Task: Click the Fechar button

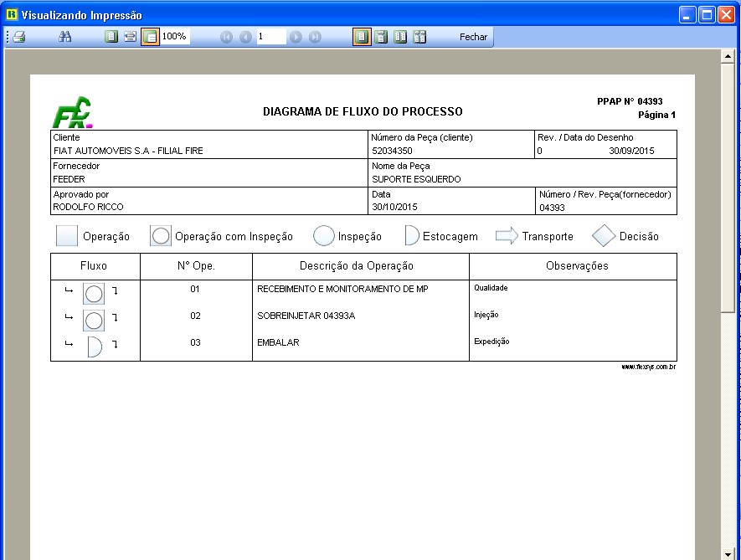Action: (x=473, y=37)
